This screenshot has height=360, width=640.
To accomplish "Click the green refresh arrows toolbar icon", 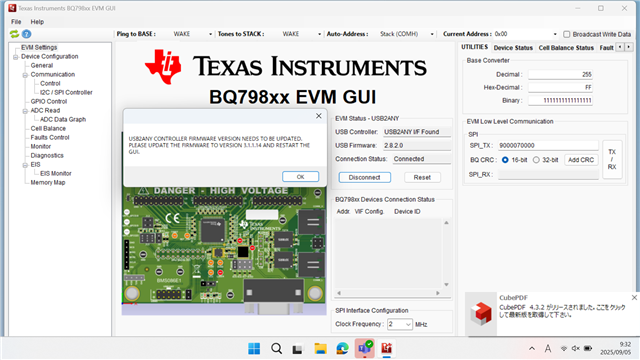I will pyautogui.click(x=14, y=34).
